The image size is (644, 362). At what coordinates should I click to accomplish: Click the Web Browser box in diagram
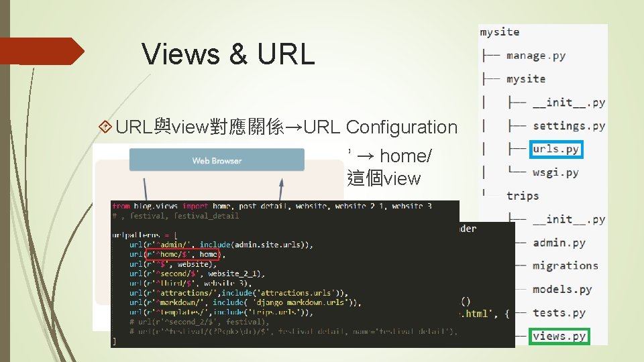pos(217,160)
